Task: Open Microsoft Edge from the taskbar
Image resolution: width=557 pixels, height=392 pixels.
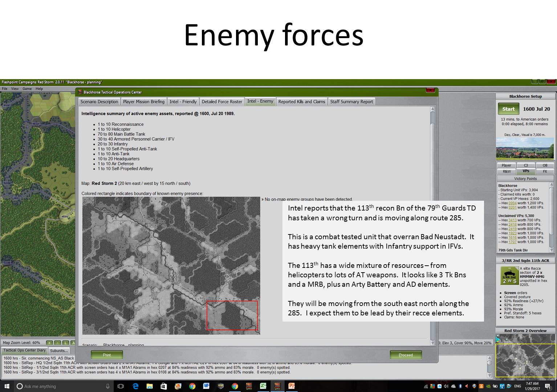Action: tap(135, 386)
